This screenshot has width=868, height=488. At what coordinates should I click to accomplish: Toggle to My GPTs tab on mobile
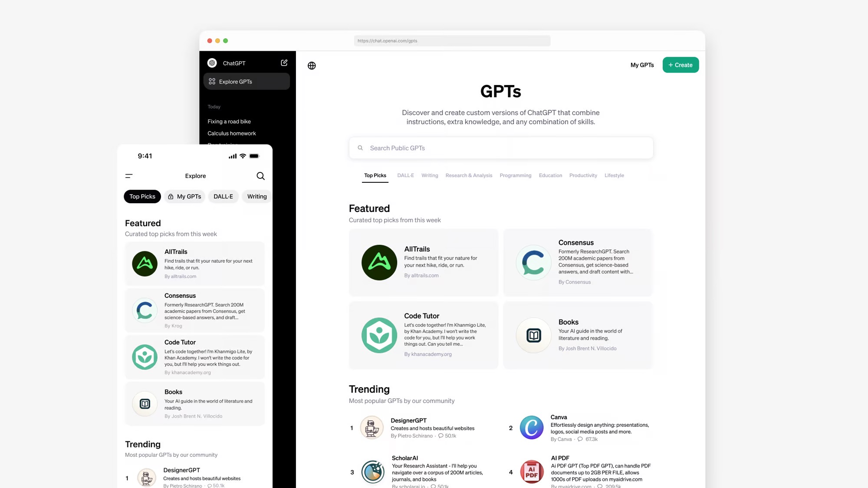point(185,196)
